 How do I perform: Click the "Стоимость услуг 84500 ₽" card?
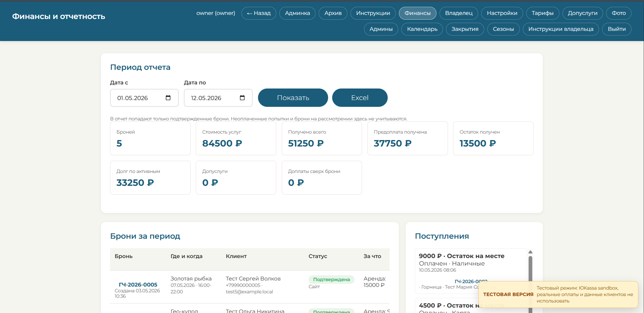pos(236,138)
